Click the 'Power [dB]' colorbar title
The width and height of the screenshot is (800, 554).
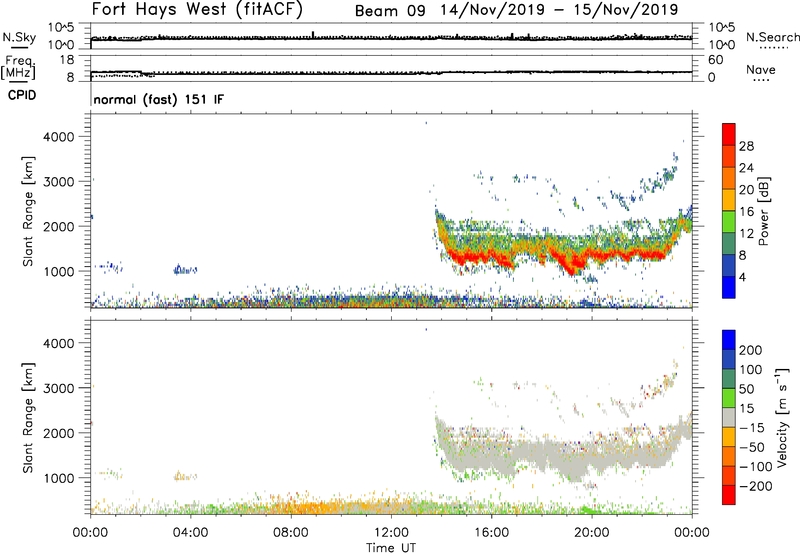763,211
